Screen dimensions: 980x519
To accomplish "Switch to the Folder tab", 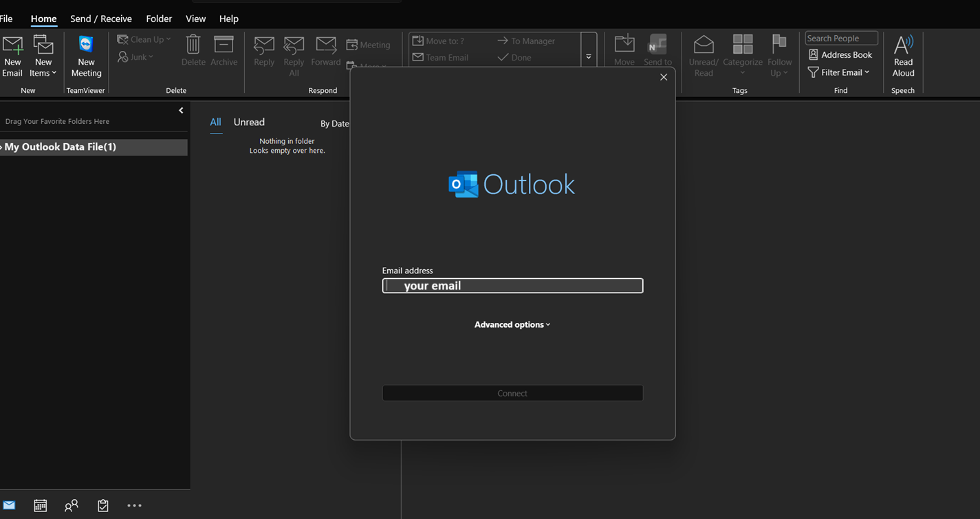I will click(159, 19).
